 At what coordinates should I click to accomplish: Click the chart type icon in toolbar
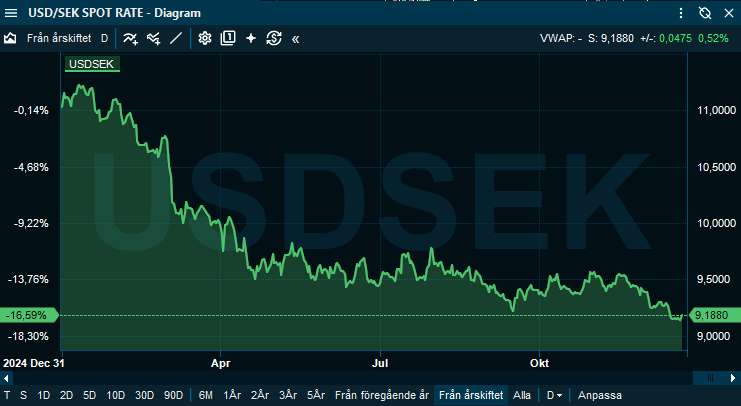click(11, 39)
